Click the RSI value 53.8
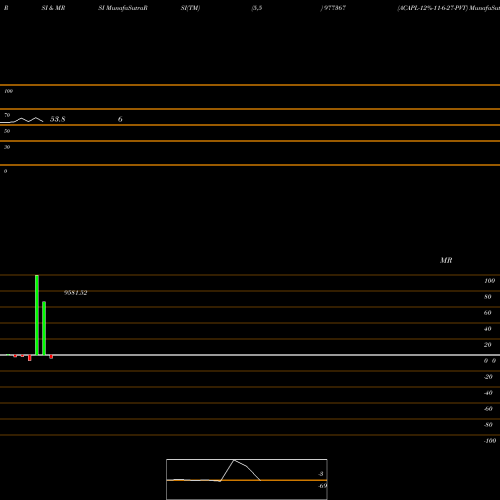500x500 pixels. click(57, 119)
